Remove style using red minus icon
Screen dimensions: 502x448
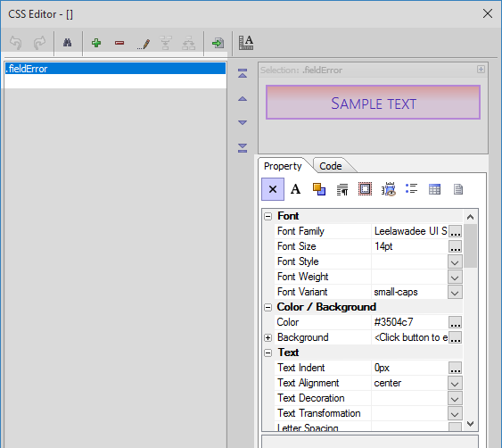[x=119, y=43]
